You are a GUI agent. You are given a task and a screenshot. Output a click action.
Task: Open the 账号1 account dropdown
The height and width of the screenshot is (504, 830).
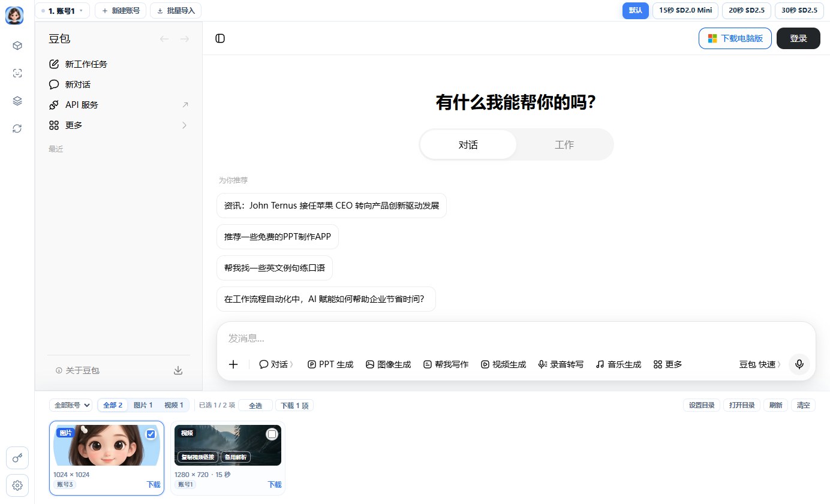pyautogui.click(x=63, y=11)
